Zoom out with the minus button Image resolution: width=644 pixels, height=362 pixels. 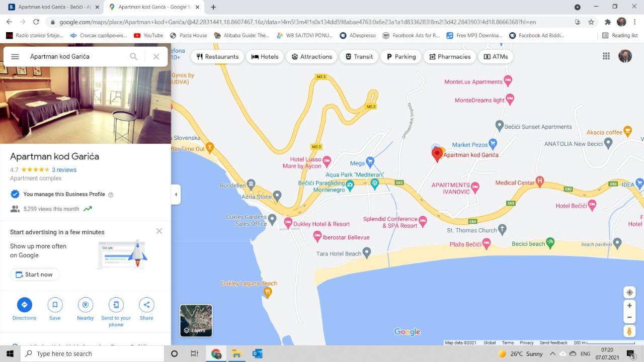(x=629, y=318)
